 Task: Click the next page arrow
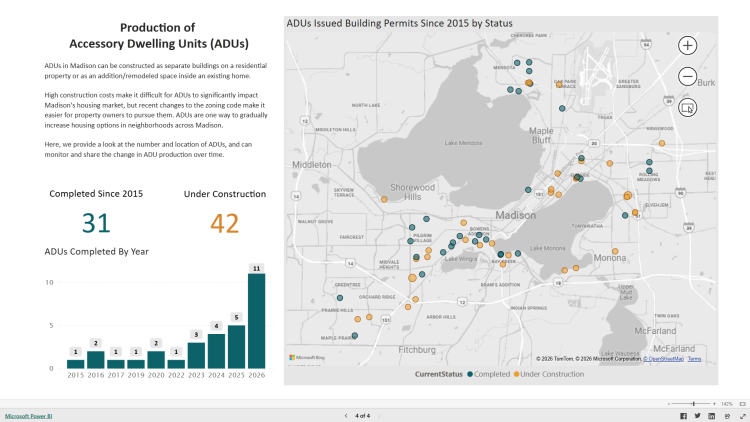pyautogui.click(x=379, y=416)
